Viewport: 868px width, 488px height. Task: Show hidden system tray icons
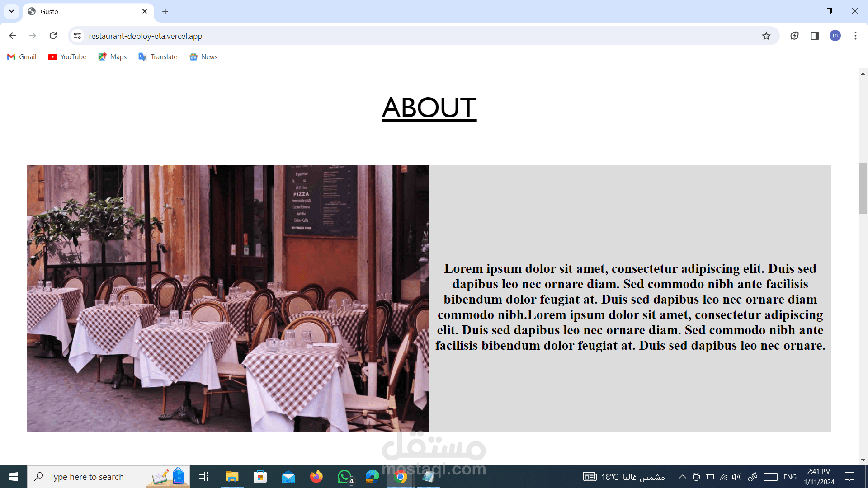click(683, 477)
